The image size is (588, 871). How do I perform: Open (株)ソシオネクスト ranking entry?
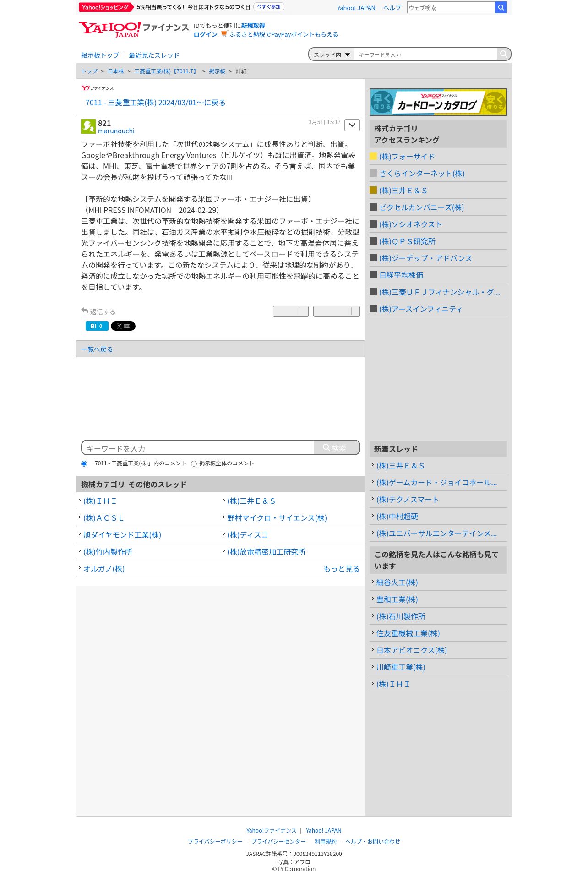[410, 224]
